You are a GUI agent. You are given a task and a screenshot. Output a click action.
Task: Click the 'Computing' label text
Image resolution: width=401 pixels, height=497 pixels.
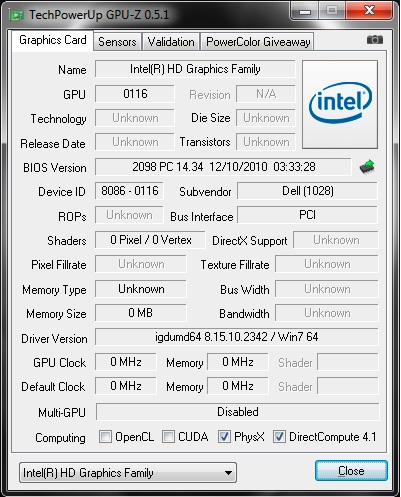(x=60, y=438)
